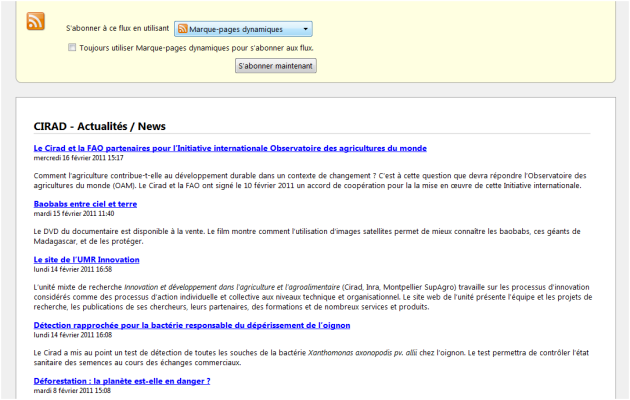Click the large orange RSS feed icon
Screen dimensions: 630x400
click(x=36, y=21)
